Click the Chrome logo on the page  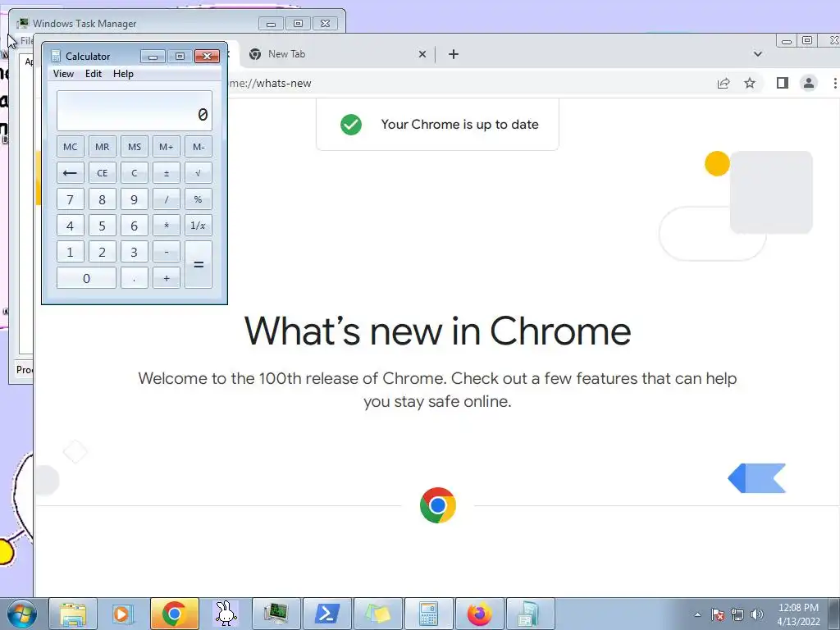pyautogui.click(x=438, y=505)
